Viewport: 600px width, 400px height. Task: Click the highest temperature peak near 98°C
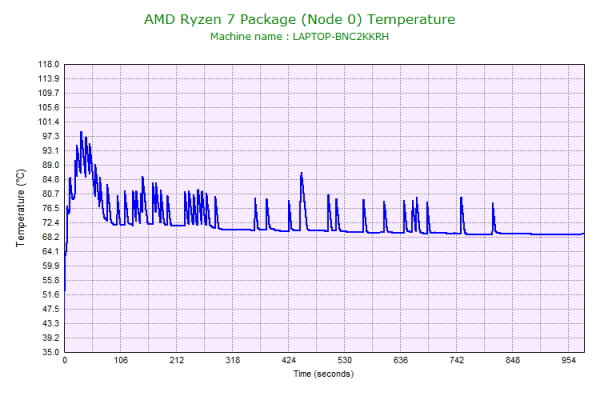(x=81, y=132)
